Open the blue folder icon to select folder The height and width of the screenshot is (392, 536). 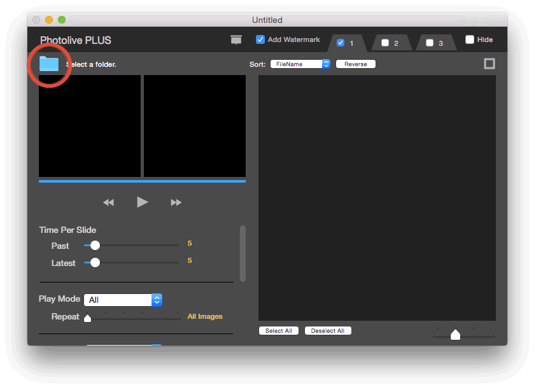48,64
